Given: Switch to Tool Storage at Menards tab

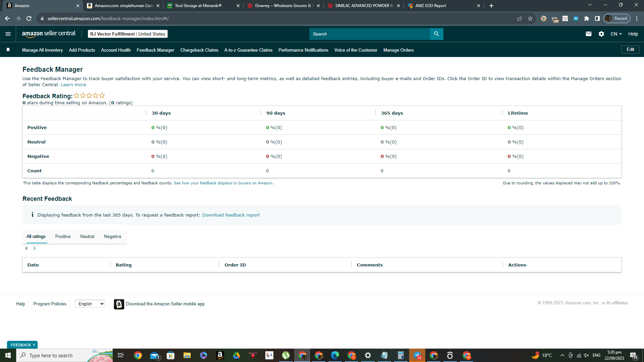Looking at the screenshot, I should [x=203, y=6].
